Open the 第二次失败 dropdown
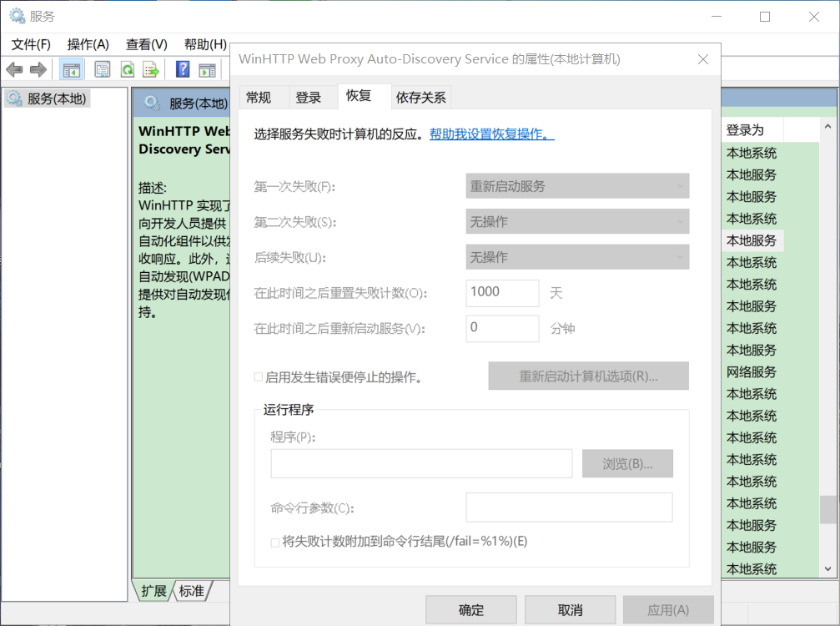Viewport: 840px width, 626px height. coord(577,221)
